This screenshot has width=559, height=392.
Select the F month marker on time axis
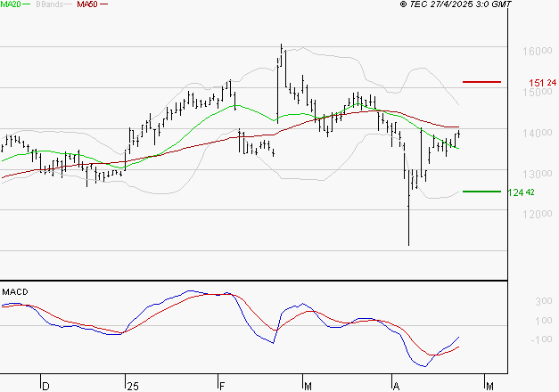[x=221, y=386]
